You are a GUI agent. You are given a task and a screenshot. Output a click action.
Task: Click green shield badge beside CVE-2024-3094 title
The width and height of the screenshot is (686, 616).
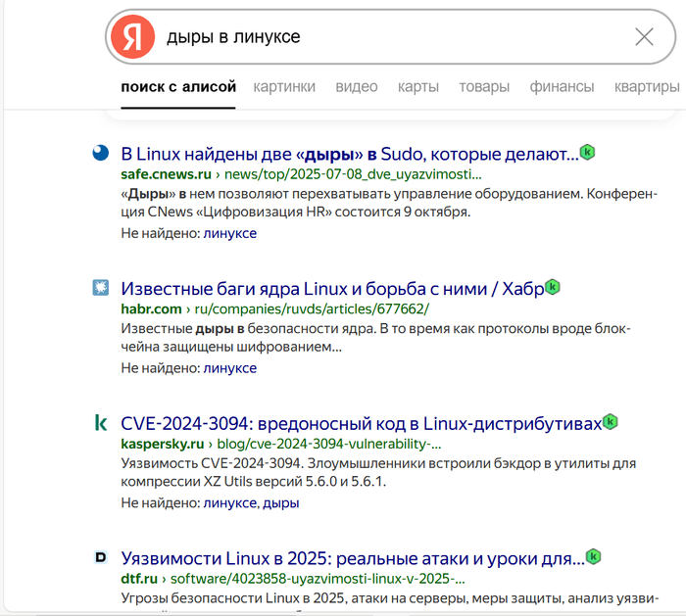coord(611,422)
